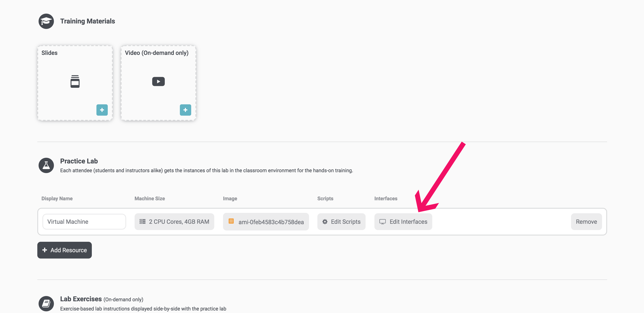Click the Virtual Machine display name field
644x313 pixels.
tap(84, 222)
